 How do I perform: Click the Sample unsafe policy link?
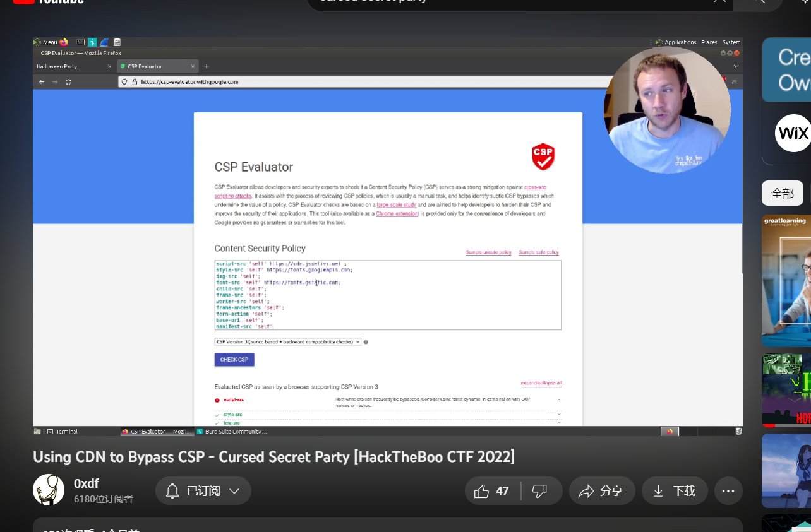(x=489, y=252)
